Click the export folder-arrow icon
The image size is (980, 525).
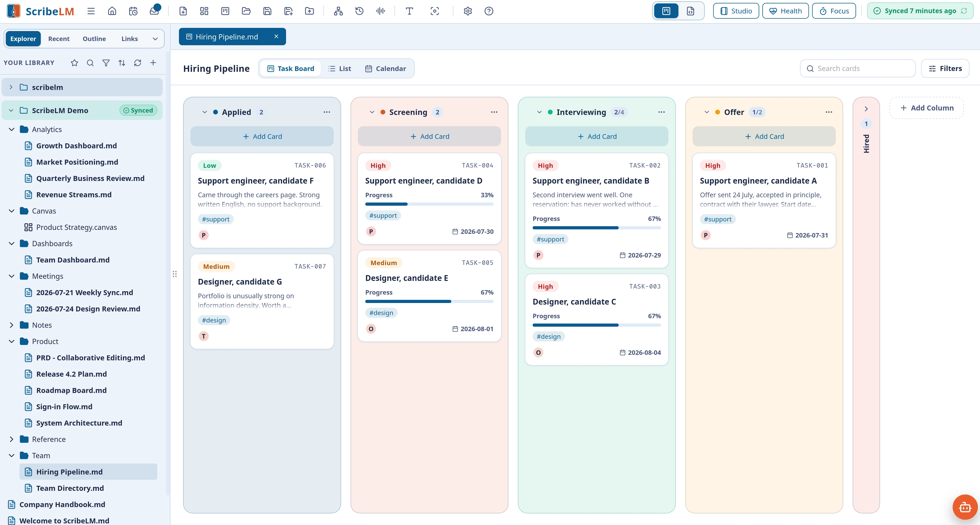(x=310, y=11)
